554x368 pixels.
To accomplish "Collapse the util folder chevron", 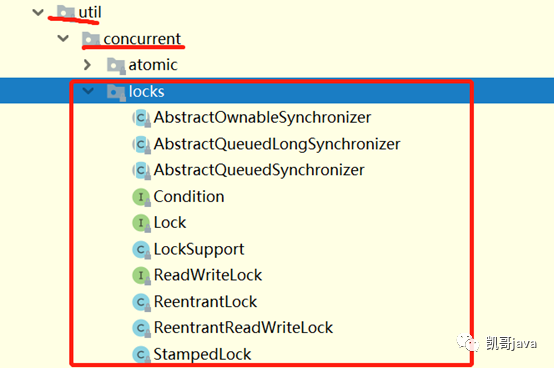I will coord(38,13).
